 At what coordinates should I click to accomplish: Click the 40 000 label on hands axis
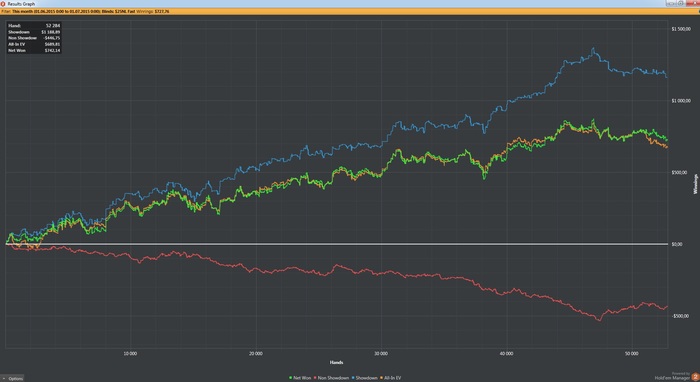coord(506,353)
